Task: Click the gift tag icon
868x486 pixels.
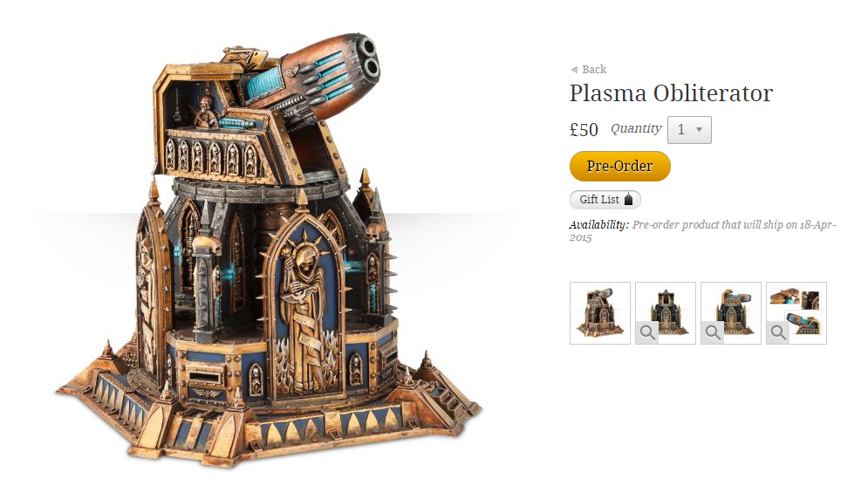Action: pyautogui.click(x=628, y=199)
